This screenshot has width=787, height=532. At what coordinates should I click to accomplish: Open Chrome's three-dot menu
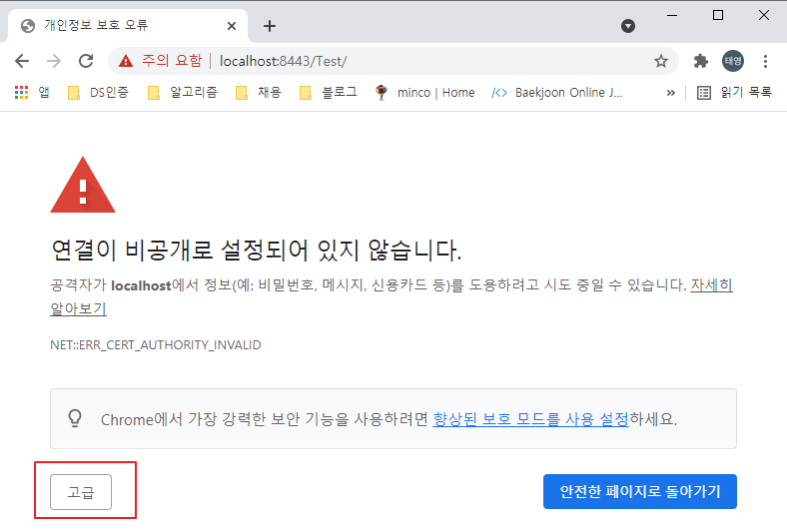[765, 61]
